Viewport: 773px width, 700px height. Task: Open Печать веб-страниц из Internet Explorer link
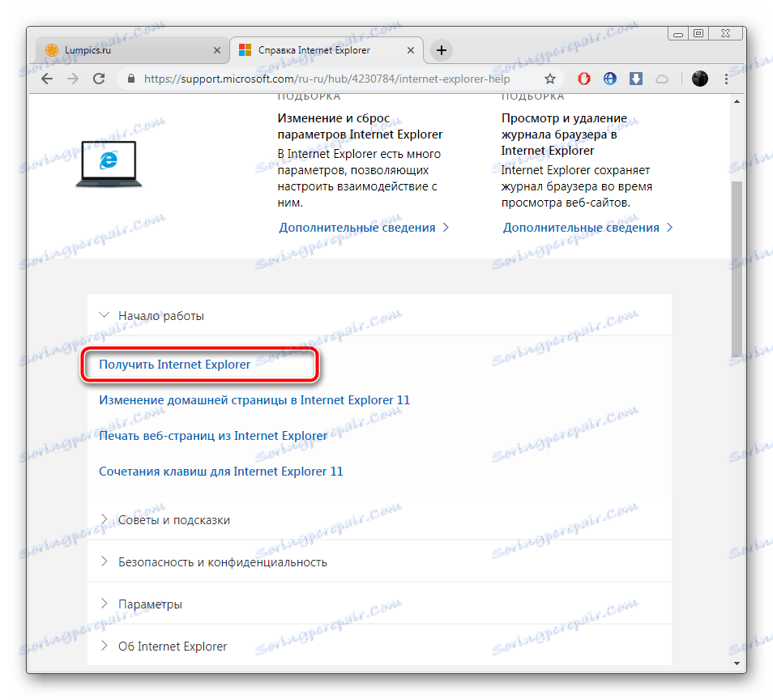coord(213,436)
